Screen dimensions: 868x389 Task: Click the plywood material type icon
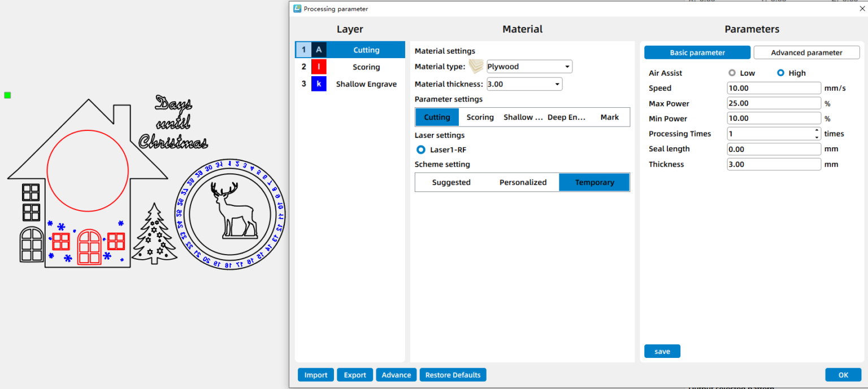click(x=476, y=67)
